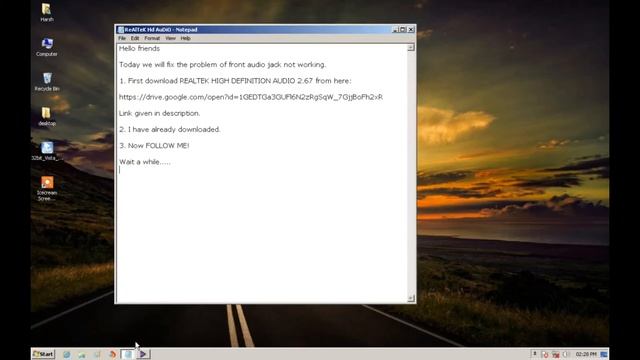Click the 'Link given in description.' line
Viewport: 640px width, 360px height.
coord(159,113)
